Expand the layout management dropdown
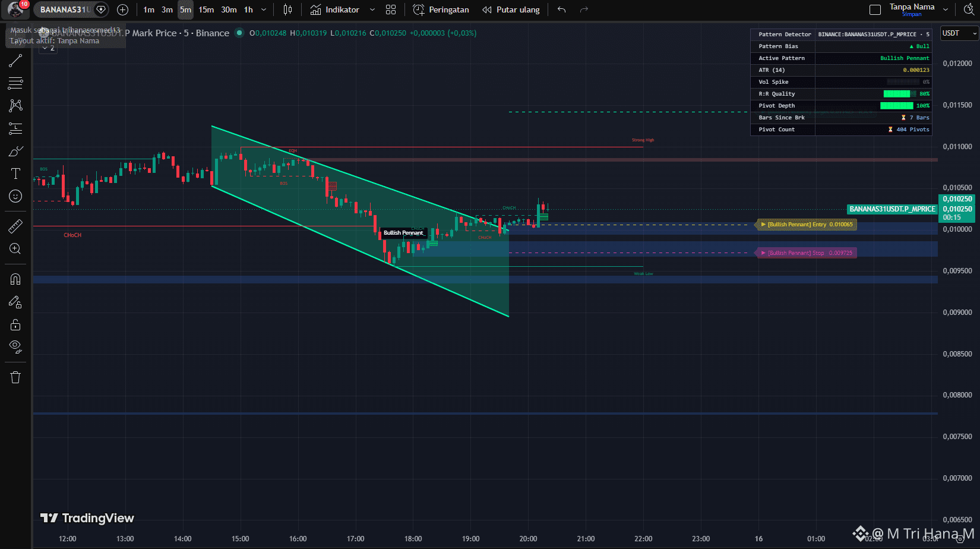Viewport: 980px width, 549px height. point(947,10)
